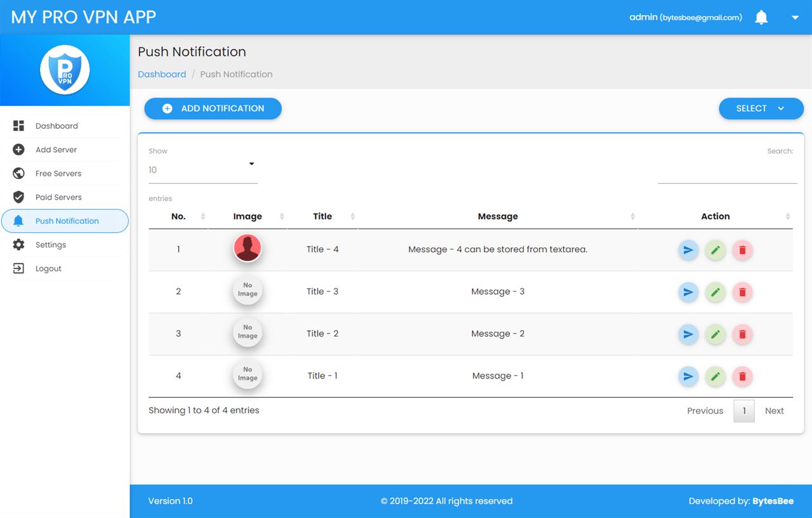This screenshot has height=518, width=812.
Task: Click the copyright text in footer
Action: (x=447, y=501)
